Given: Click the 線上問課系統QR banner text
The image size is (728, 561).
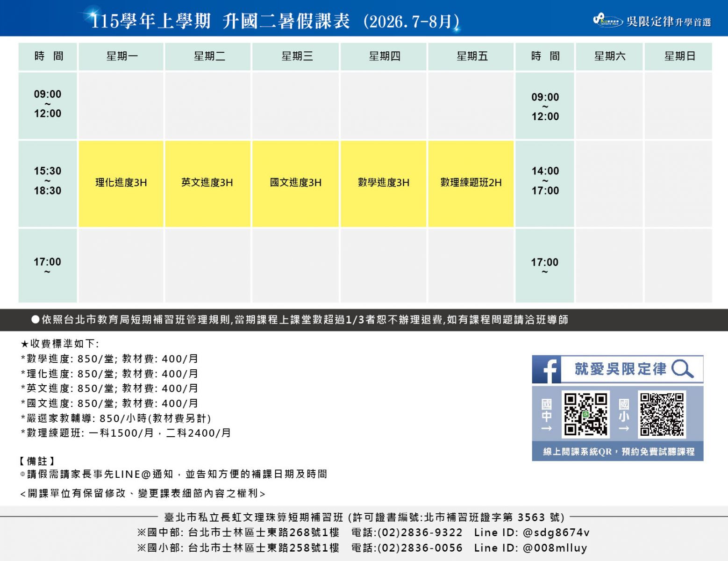Looking at the screenshot, I should tap(618, 452).
